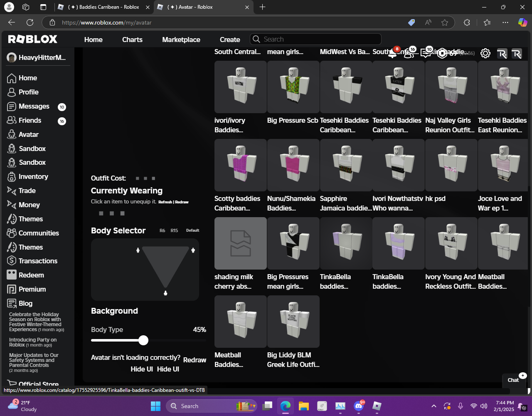Open Communities from the sidebar
The height and width of the screenshot is (416, 532).
pos(33,233)
